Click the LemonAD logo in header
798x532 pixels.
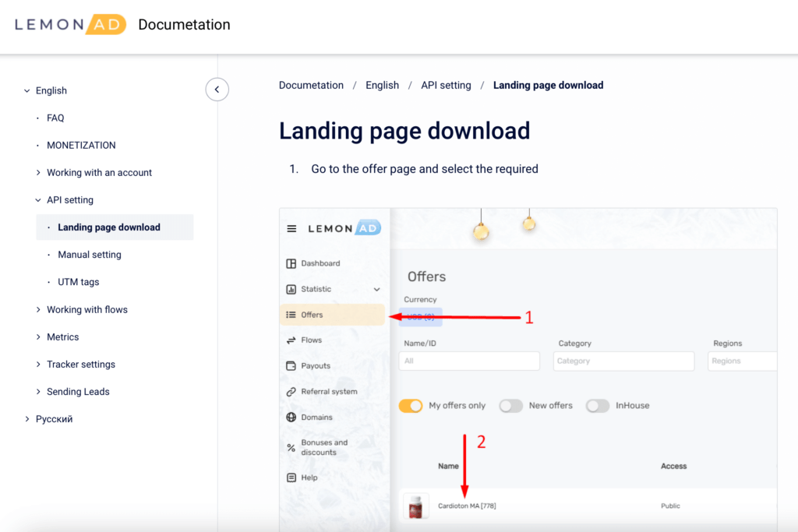(70, 25)
